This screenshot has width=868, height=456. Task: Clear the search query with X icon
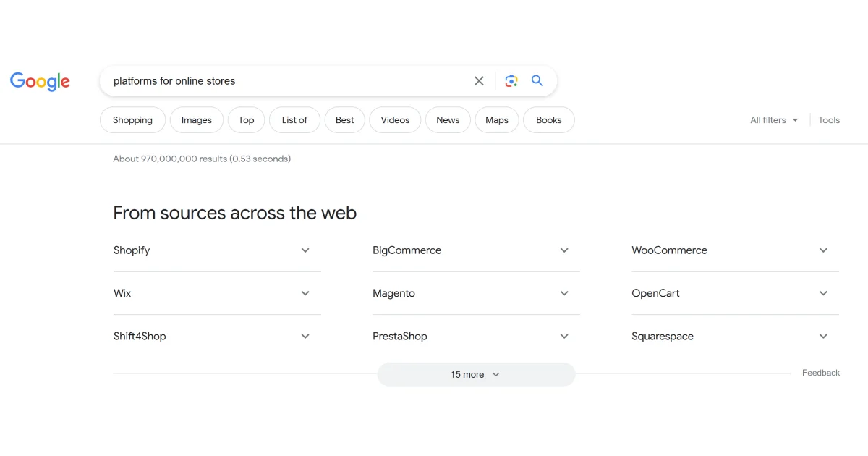click(479, 81)
